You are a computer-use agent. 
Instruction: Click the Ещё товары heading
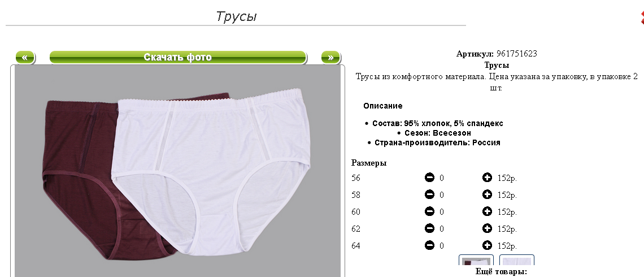click(501, 272)
